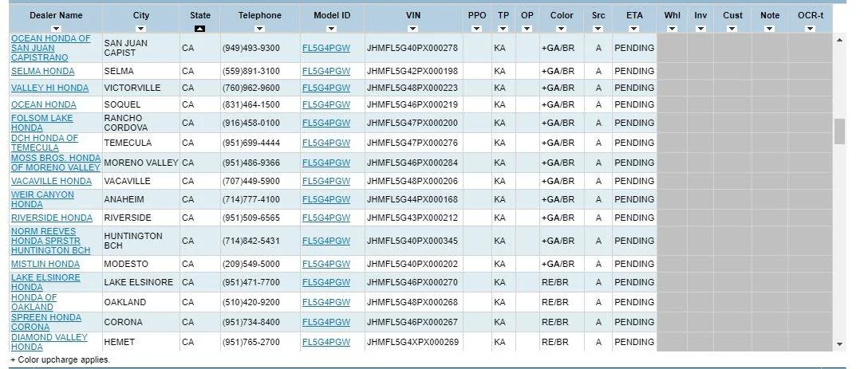This screenshot has height=369, width=868.
Task: Select VIN JHMFL5G40PX000278
Action: point(412,48)
